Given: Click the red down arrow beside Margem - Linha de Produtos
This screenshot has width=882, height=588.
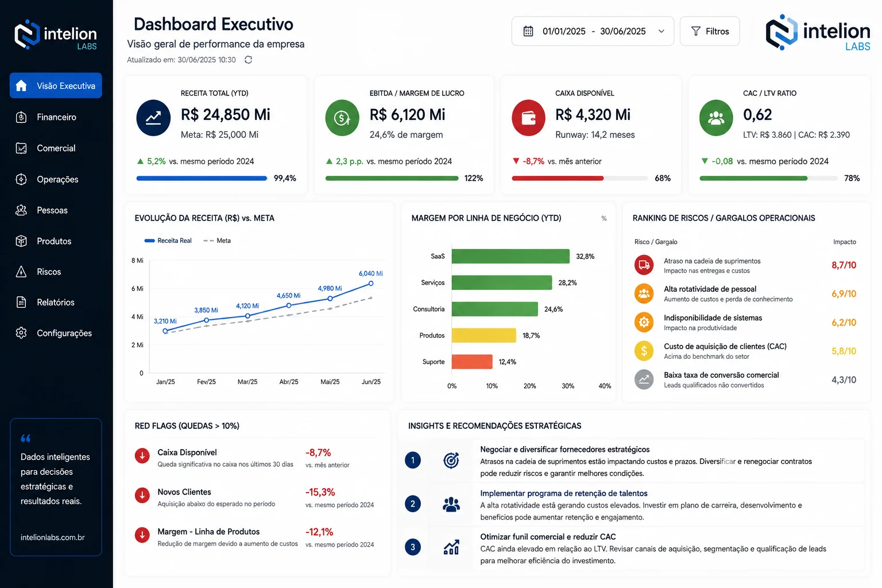Looking at the screenshot, I should (142, 535).
